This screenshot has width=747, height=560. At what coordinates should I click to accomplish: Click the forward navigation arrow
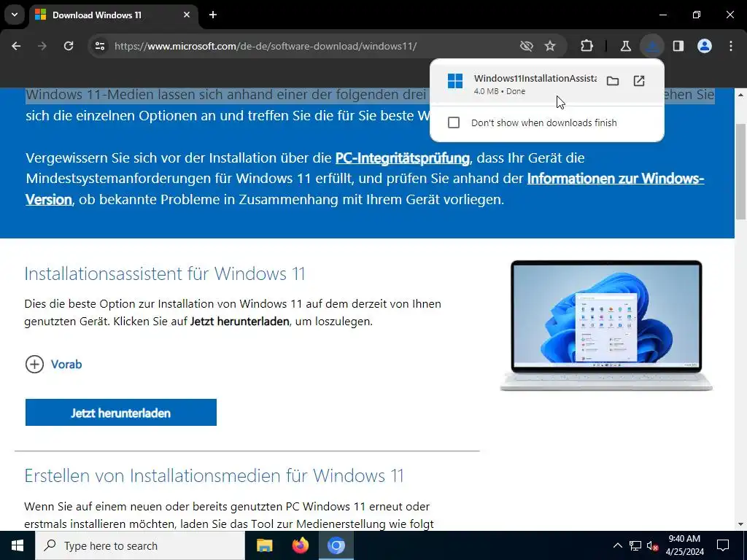pyautogui.click(x=42, y=46)
